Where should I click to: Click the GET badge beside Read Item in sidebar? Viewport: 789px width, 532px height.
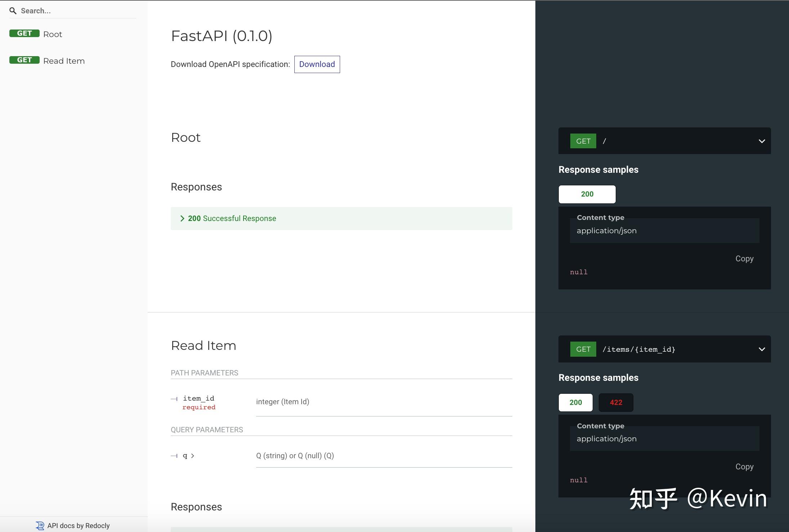coord(24,60)
